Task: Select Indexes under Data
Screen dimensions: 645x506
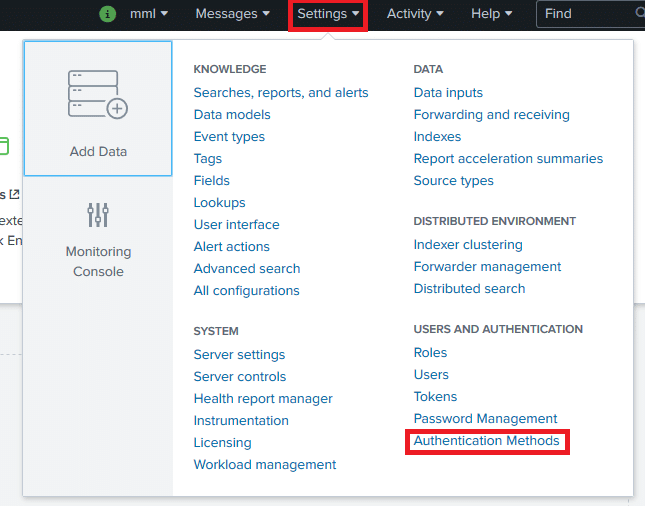Action: 437,137
